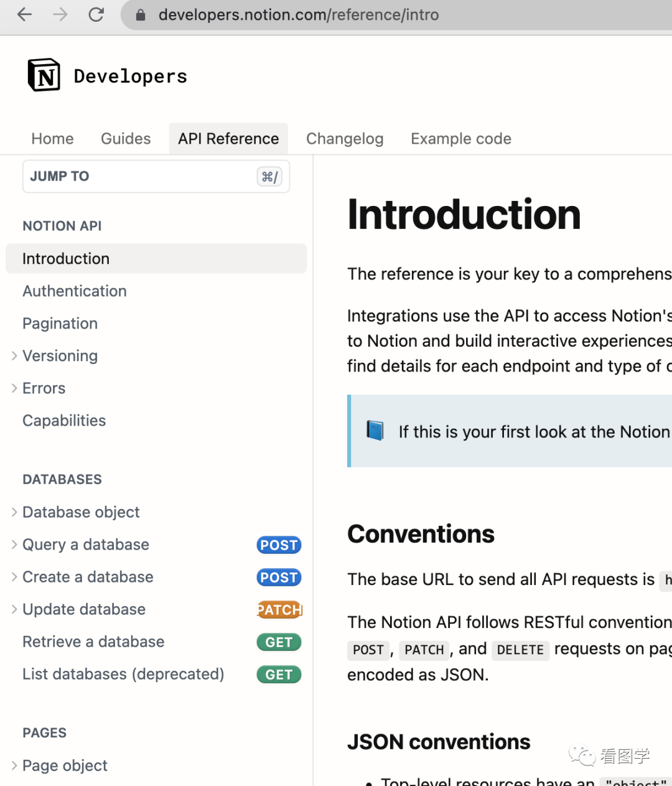Open the Changelog tab
Viewport: 672px width, 786px height.
coord(345,139)
